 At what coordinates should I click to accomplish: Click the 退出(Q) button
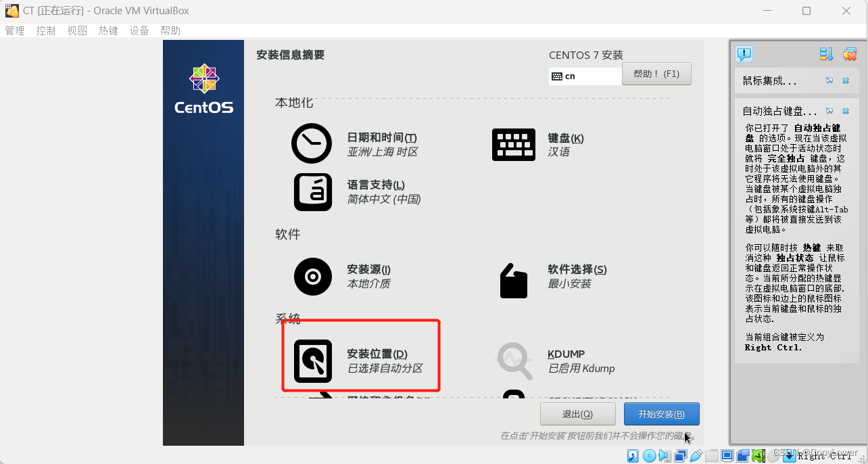point(578,414)
